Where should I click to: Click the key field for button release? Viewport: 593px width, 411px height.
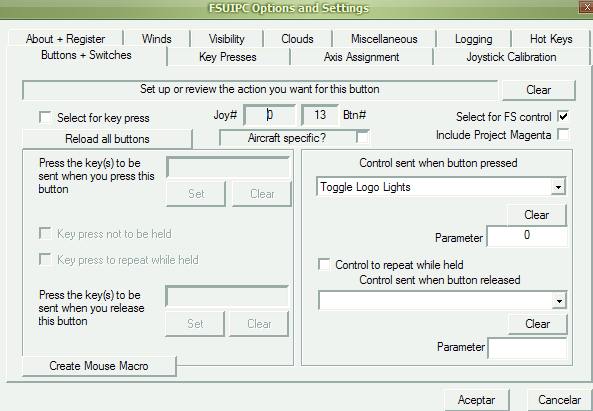[x=227, y=296]
